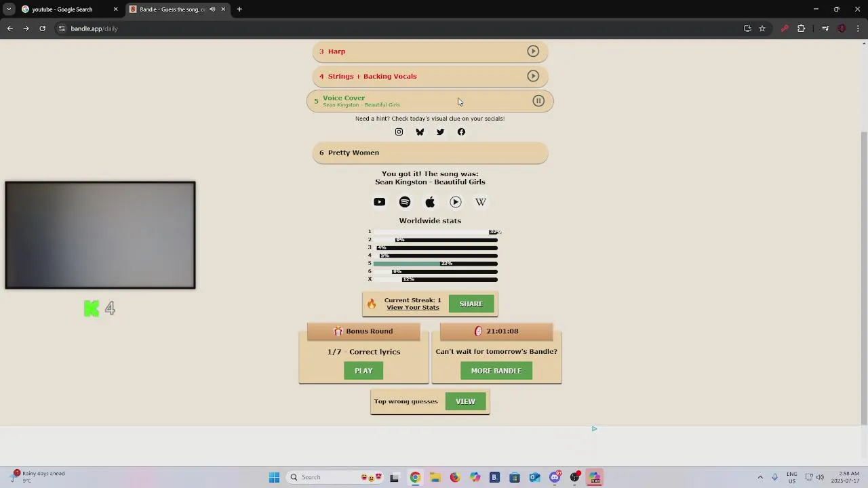Open Microsoft Store from the taskbar
This screenshot has width=868, height=488.
pyautogui.click(x=515, y=477)
